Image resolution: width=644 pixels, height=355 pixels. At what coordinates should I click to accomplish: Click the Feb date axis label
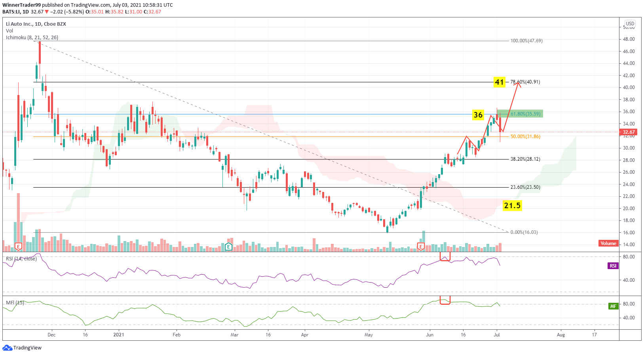click(x=177, y=335)
